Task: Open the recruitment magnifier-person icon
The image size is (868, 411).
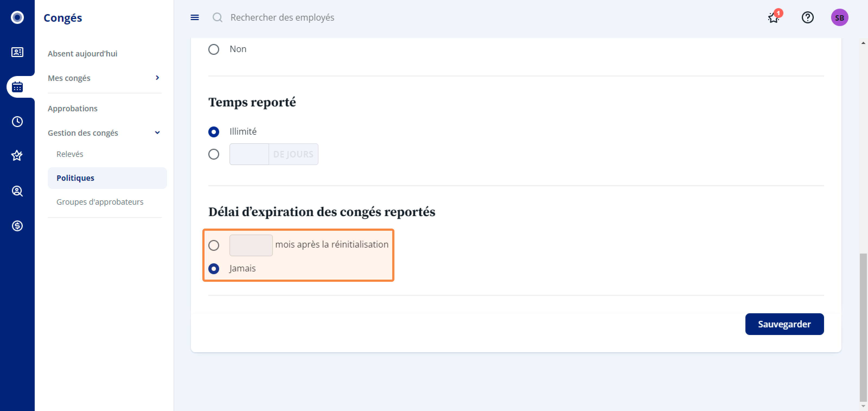Action: 17,191
